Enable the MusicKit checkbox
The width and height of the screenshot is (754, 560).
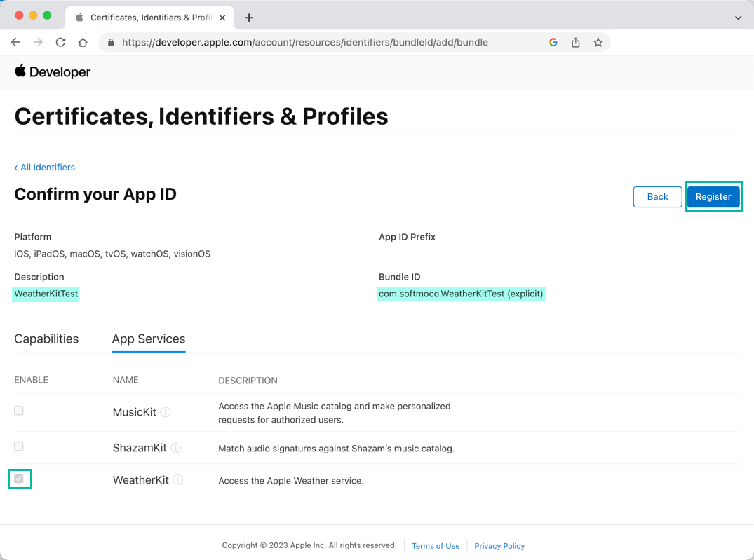19,411
